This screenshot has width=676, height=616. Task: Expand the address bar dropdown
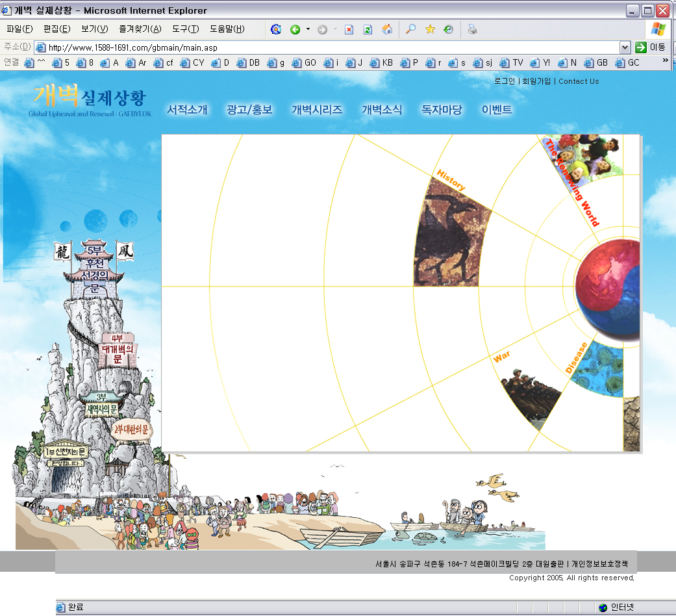[x=625, y=47]
